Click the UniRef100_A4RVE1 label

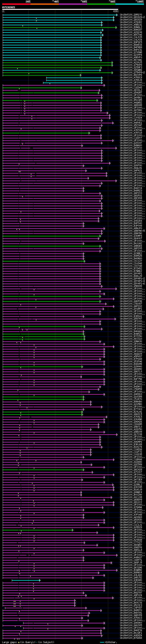click(x=131, y=123)
